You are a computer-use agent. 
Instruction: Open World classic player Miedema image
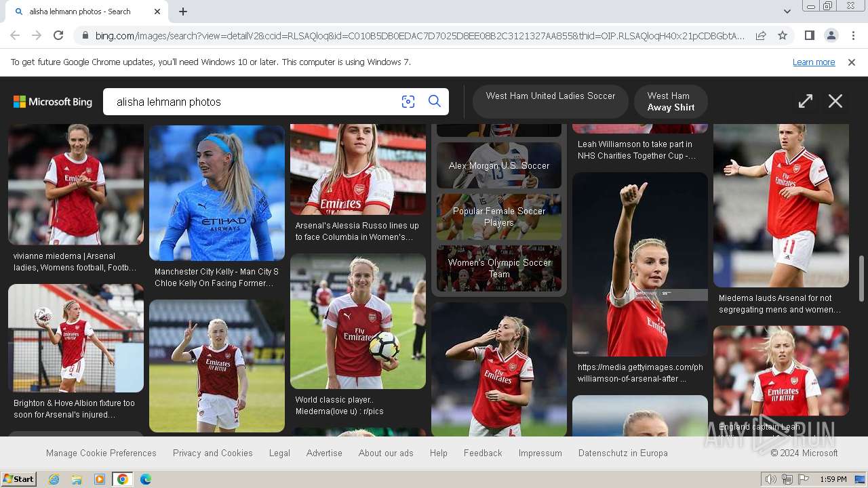[x=358, y=321]
